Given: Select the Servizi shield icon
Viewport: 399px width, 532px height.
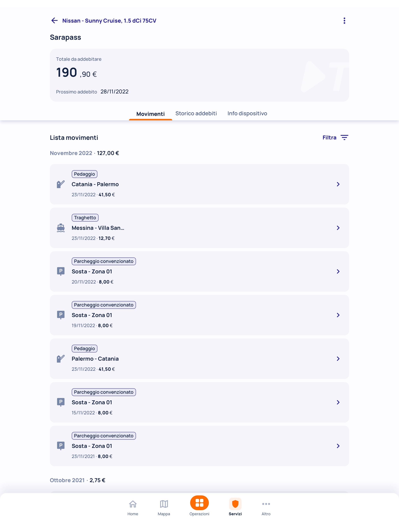Looking at the screenshot, I should pyautogui.click(x=235, y=504).
